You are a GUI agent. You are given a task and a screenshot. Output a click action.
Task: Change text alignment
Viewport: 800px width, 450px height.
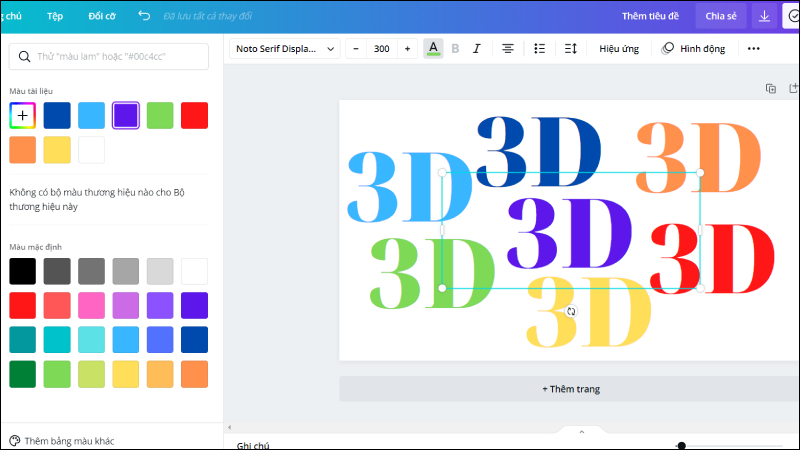pos(508,48)
